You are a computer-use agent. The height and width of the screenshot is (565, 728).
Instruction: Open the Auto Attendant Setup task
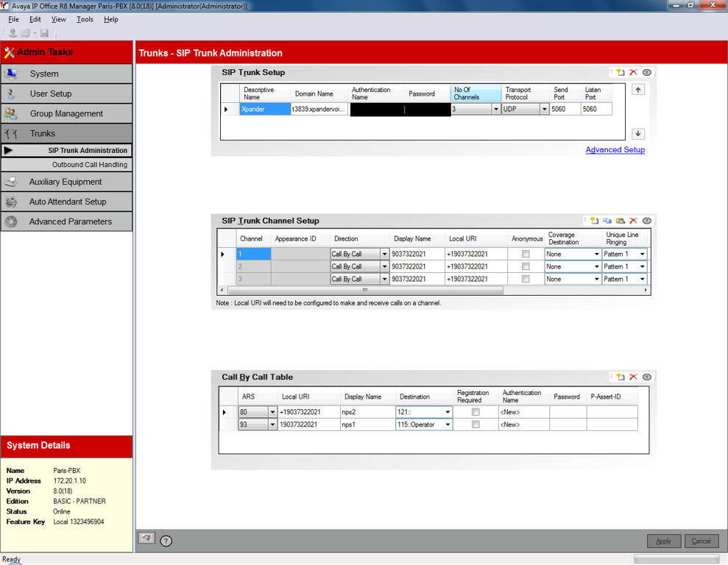click(66, 202)
